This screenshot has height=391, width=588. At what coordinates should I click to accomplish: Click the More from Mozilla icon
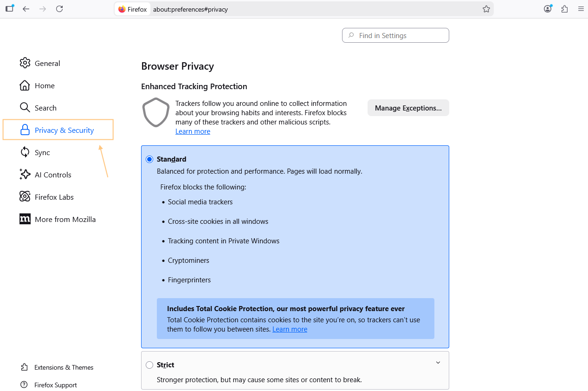click(x=25, y=219)
